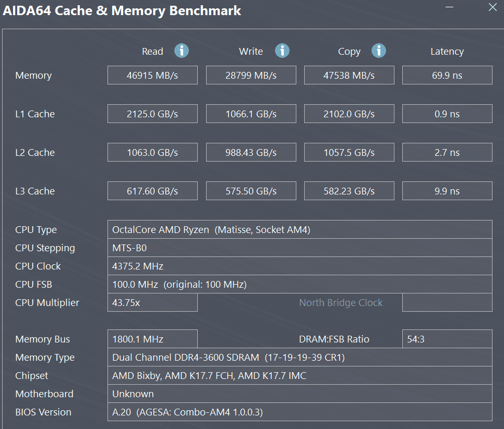Click the info icon next to Read
The width and height of the screenshot is (504, 429).
pyautogui.click(x=182, y=51)
